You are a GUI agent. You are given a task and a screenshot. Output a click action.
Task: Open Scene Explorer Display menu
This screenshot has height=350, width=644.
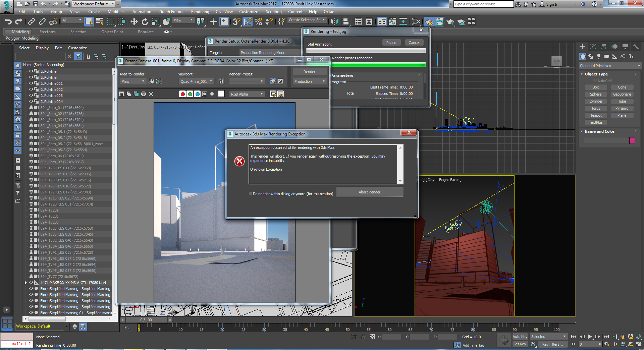pos(42,48)
